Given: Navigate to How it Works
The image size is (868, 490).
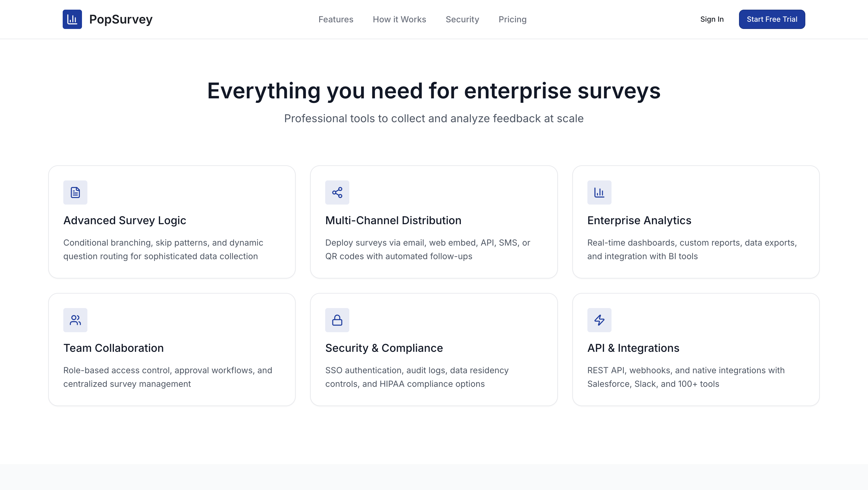Looking at the screenshot, I should tap(399, 19).
